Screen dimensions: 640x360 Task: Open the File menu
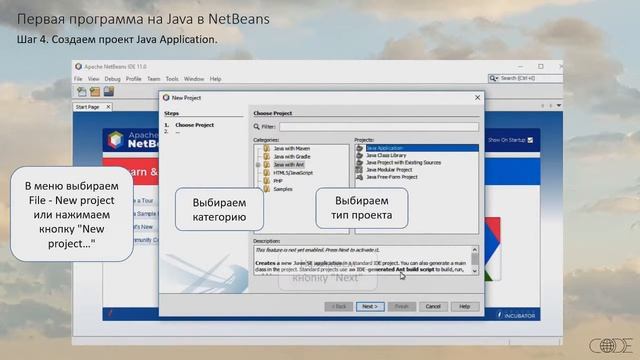78,79
